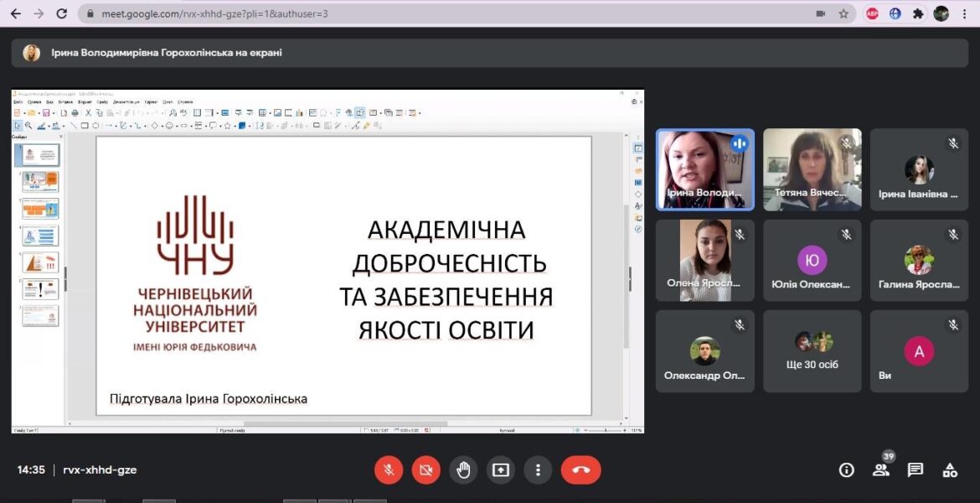980x503 pixels.
Task: Open Файл menu in shared Impress window
Action: point(18,102)
